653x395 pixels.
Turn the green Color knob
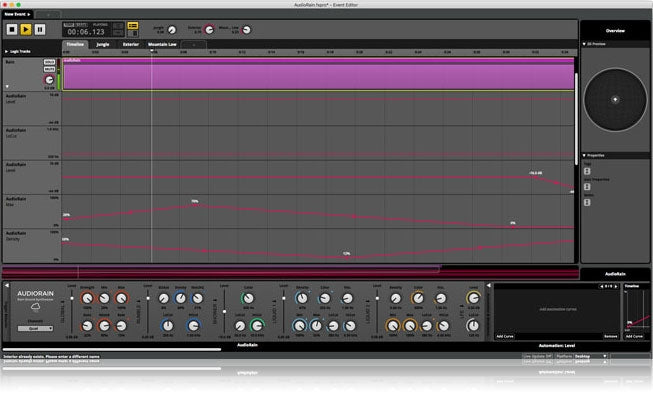click(248, 298)
